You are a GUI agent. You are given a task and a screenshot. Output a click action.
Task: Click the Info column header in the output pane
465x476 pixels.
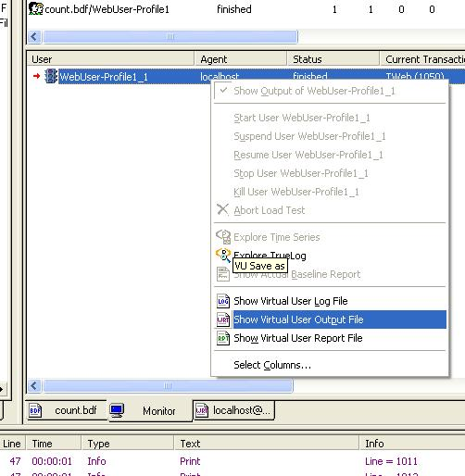(412, 444)
